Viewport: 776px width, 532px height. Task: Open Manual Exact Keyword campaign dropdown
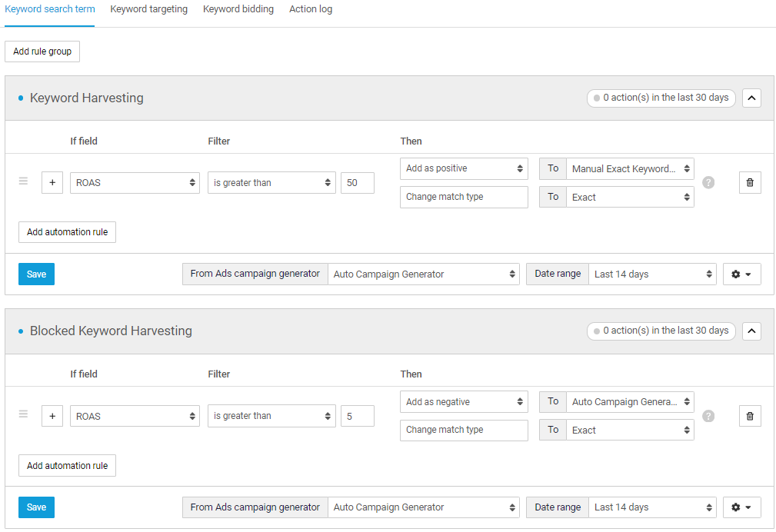click(x=630, y=169)
